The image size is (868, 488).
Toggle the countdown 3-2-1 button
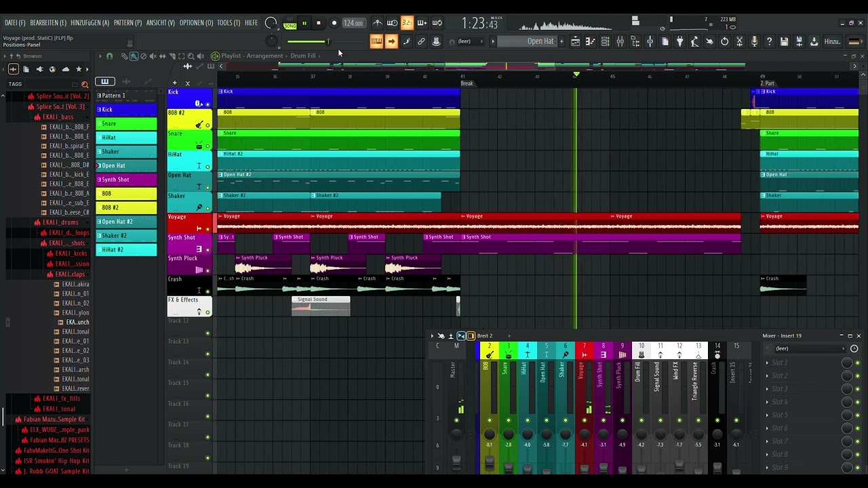tap(407, 23)
